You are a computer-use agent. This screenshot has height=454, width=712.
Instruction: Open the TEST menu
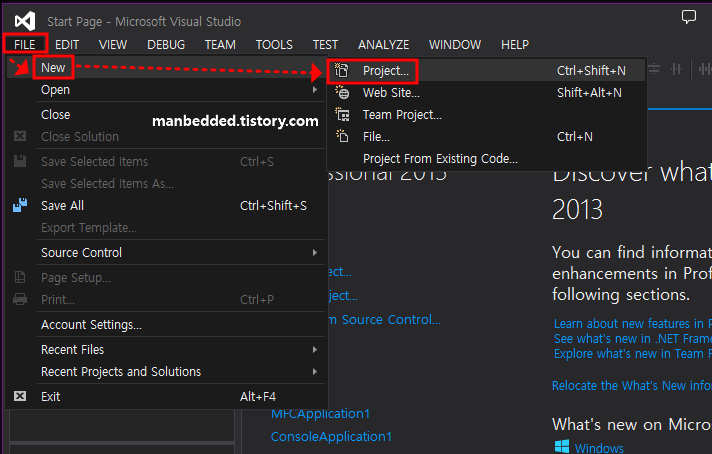pos(325,44)
